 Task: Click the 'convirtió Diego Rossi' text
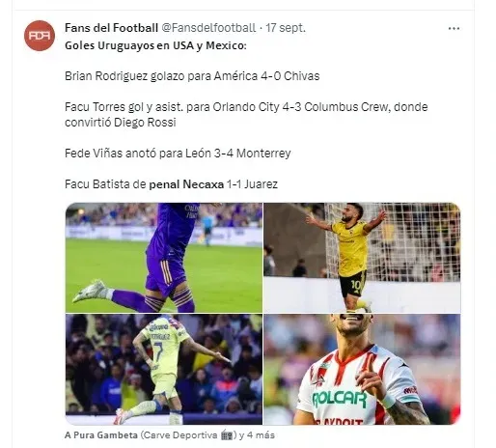tap(121, 123)
